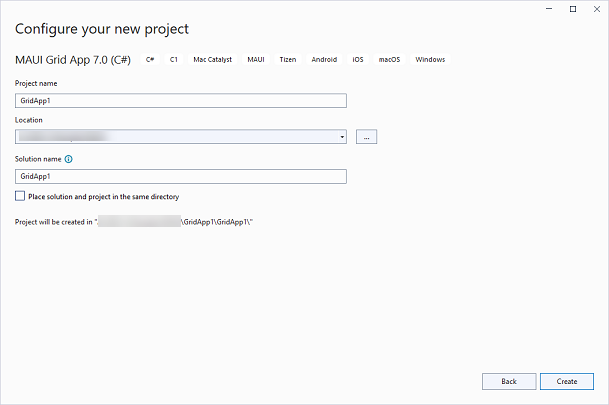This screenshot has height=405, width=609.
Task: Click the Project name input field
Action: point(180,100)
